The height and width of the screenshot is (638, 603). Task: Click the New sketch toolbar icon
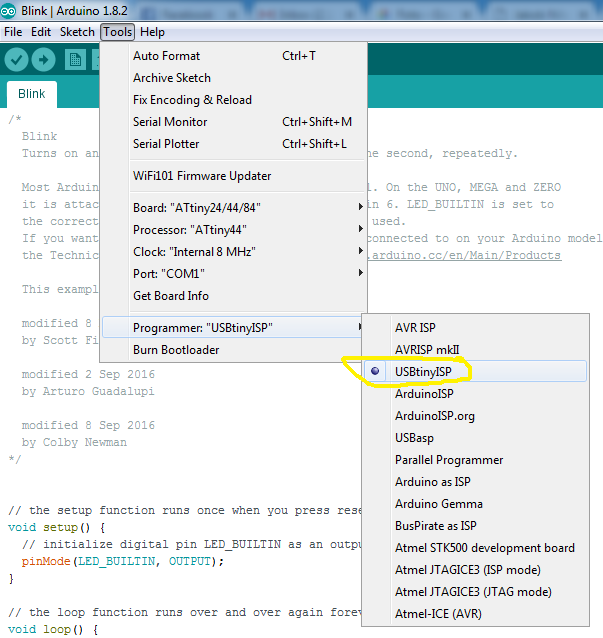coord(75,60)
